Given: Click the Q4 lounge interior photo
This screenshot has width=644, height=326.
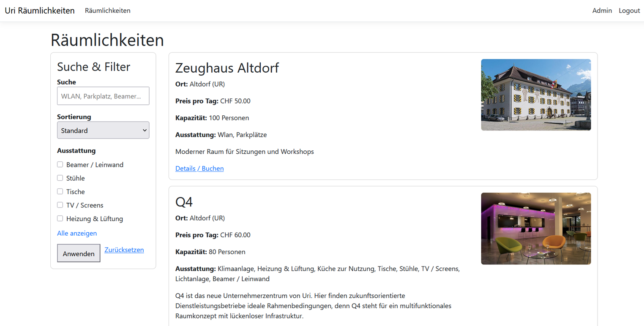Looking at the screenshot, I should click(x=536, y=228).
